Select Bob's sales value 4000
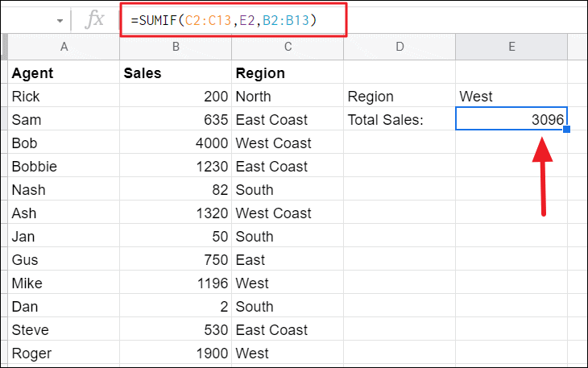Image resolution: width=588 pixels, height=368 pixels. click(175, 143)
